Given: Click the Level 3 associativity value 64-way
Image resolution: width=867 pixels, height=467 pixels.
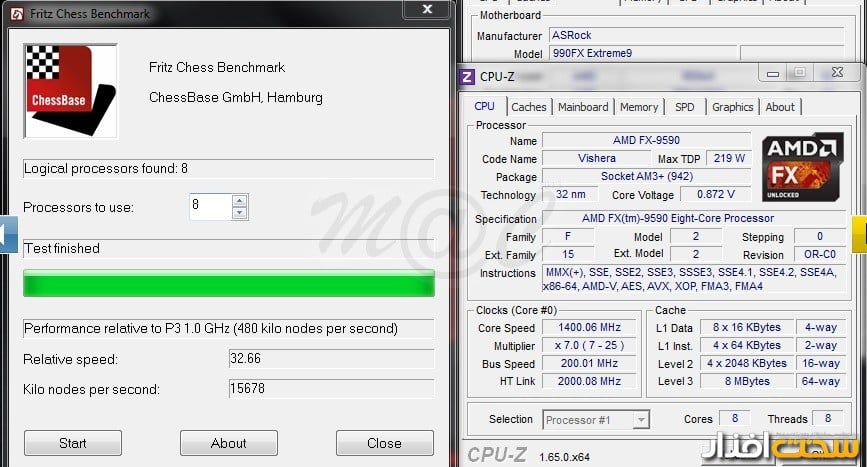Looking at the screenshot, I should [821, 381].
